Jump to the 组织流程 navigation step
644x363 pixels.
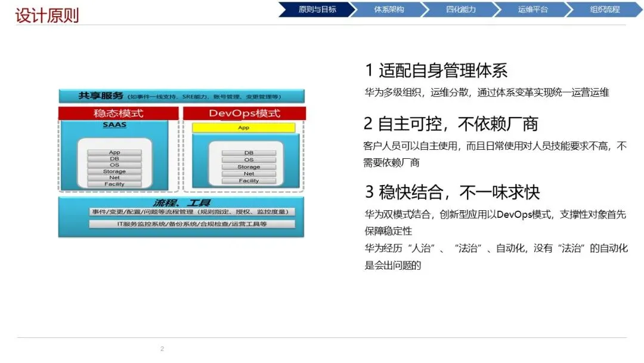tap(605, 10)
